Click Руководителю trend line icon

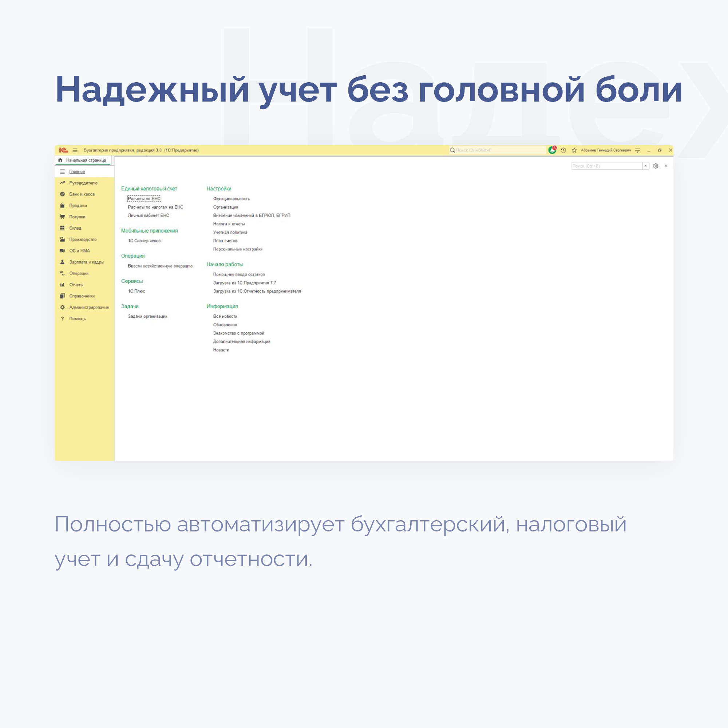coord(63,183)
